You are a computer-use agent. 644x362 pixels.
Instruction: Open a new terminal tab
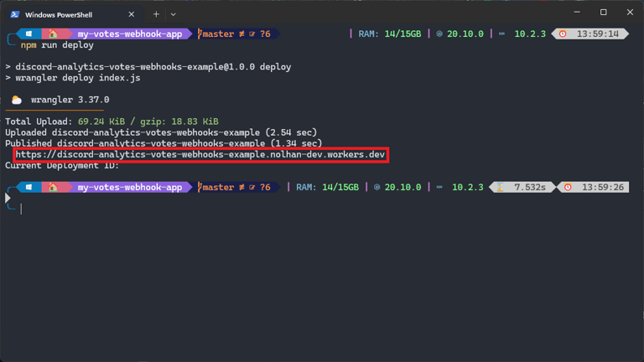tap(156, 14)
